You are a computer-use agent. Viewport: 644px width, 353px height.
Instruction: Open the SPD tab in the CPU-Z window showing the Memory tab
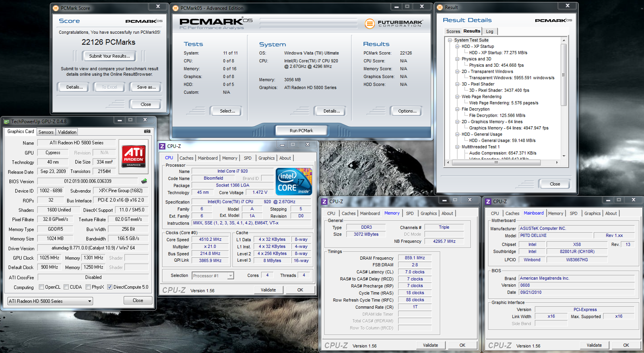coord(410,213)
